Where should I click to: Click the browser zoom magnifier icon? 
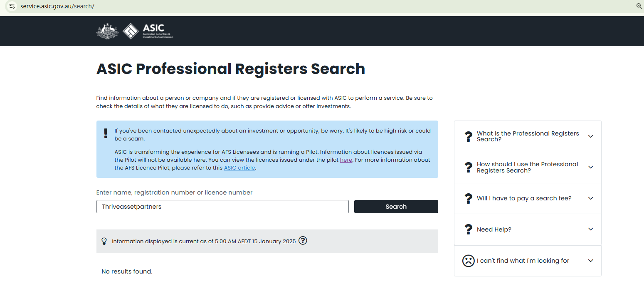coord(639,6)
